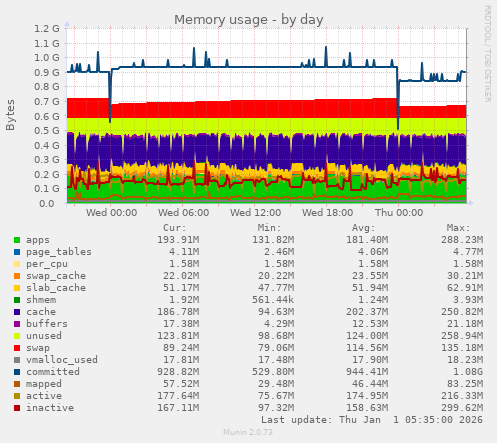
Task: Click the 'swap' legend label
Action: (x=38, y=348)
